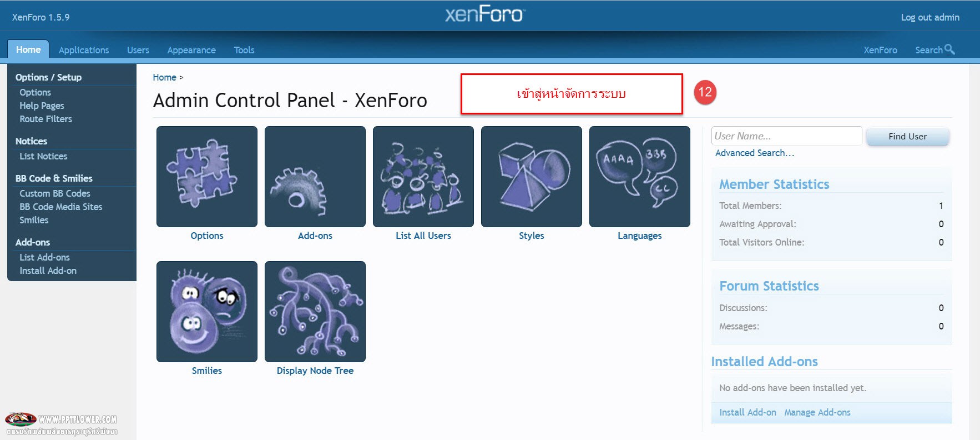Open Help Pages in the sidebar
Screen dimensions: 980x440
[42, 106]
